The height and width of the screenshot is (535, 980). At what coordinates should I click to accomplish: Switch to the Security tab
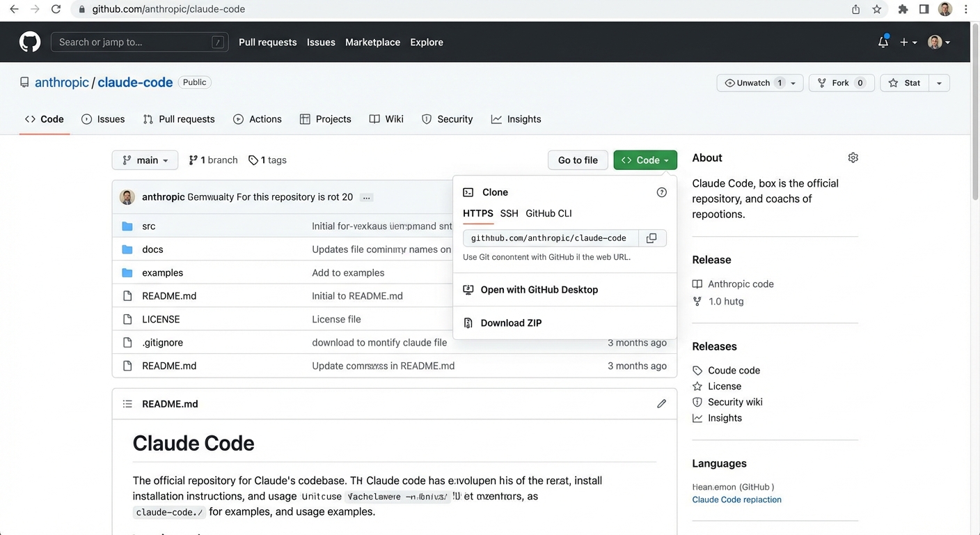pyautogui.click(x=447, y=119)
